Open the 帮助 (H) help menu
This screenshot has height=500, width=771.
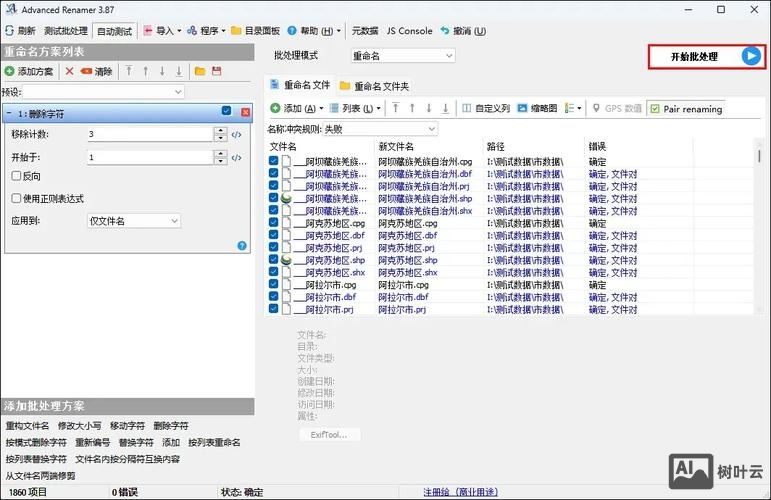click(314, 31)
